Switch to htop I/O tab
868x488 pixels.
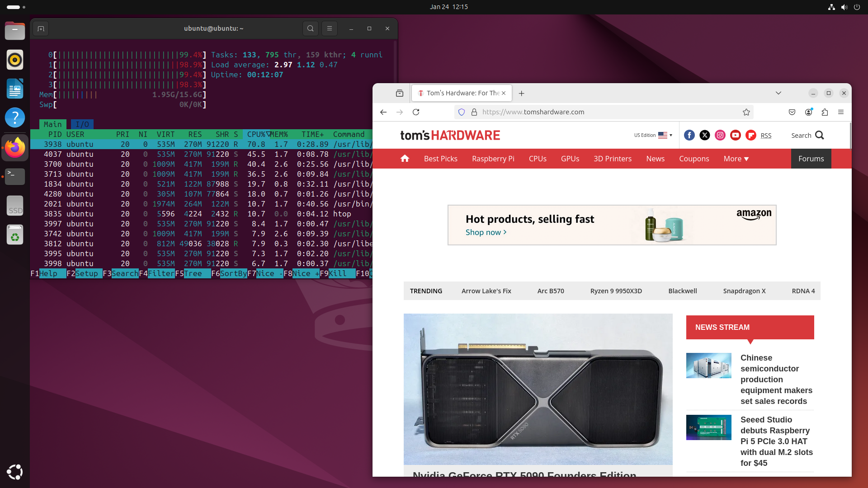pyautogui.click(x=82, y=124)
